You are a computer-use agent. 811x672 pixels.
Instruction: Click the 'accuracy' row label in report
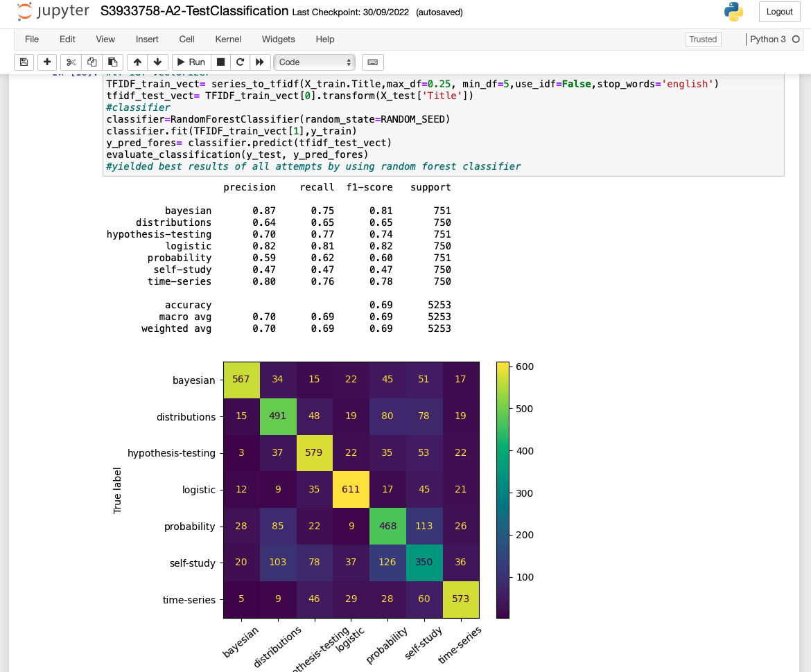point(189,305)
